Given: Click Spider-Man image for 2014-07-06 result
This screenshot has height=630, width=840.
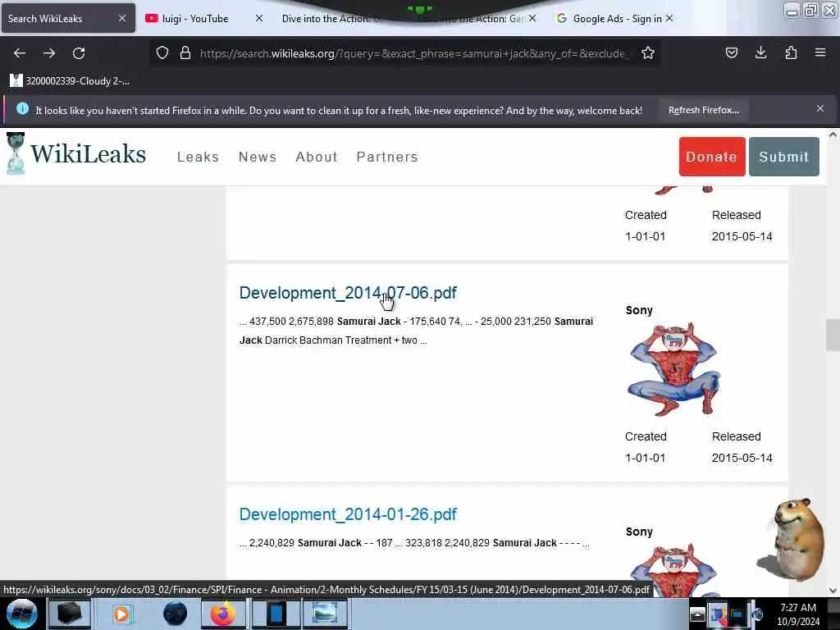Looking at the screenshot, I should point(674,369).
